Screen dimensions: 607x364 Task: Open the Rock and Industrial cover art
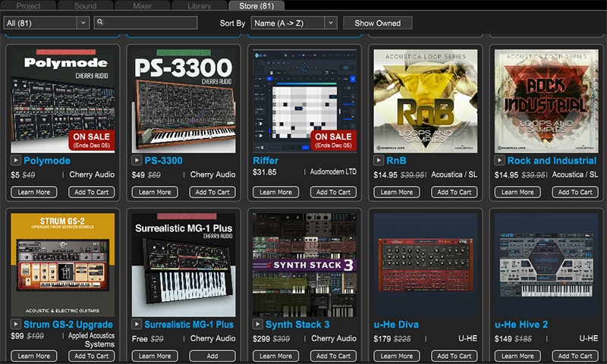(x=546, y=101)
